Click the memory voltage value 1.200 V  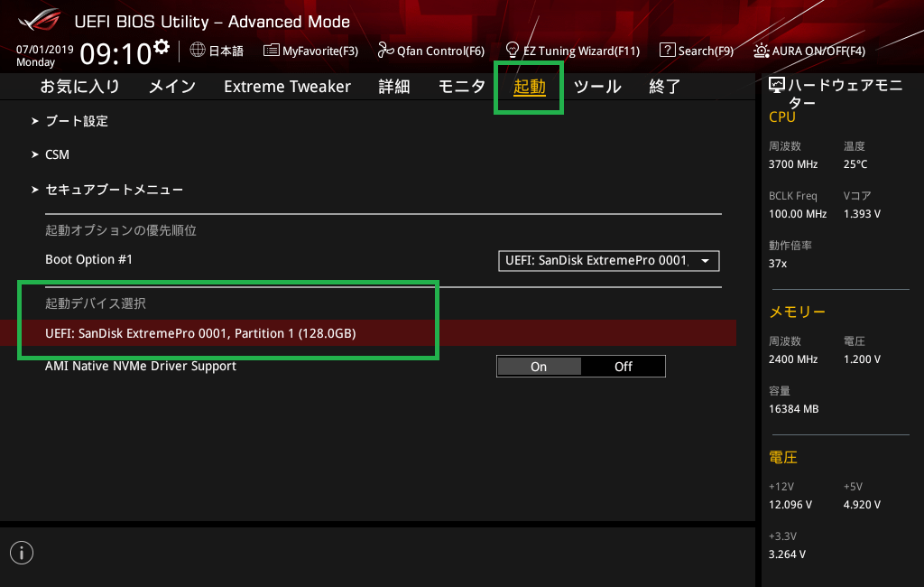[x=862, y=359]
